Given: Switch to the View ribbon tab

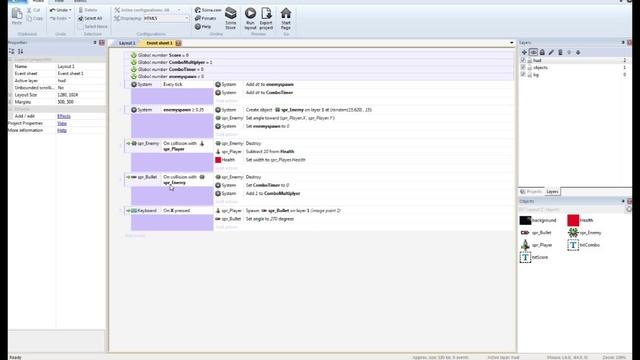Looking at the screenshot, I should (59, 1).
